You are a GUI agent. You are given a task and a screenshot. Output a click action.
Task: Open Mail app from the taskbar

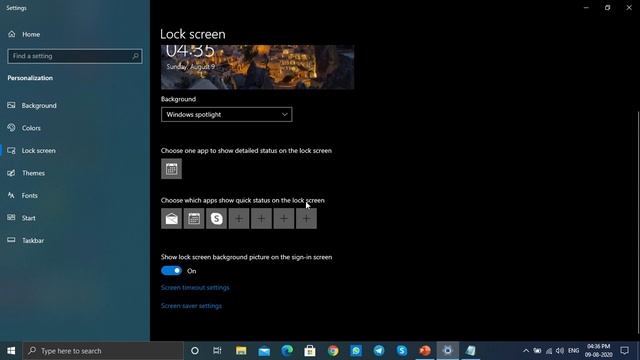pyautogui.click(x=264, y=351)
